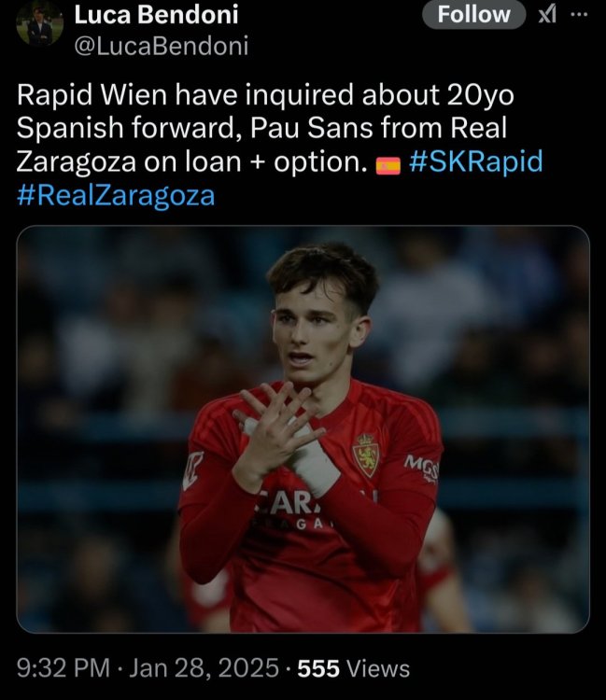Click the Luca Bendoni display name
Viewport: 606px width, 700px height.
tap(156, 14)
